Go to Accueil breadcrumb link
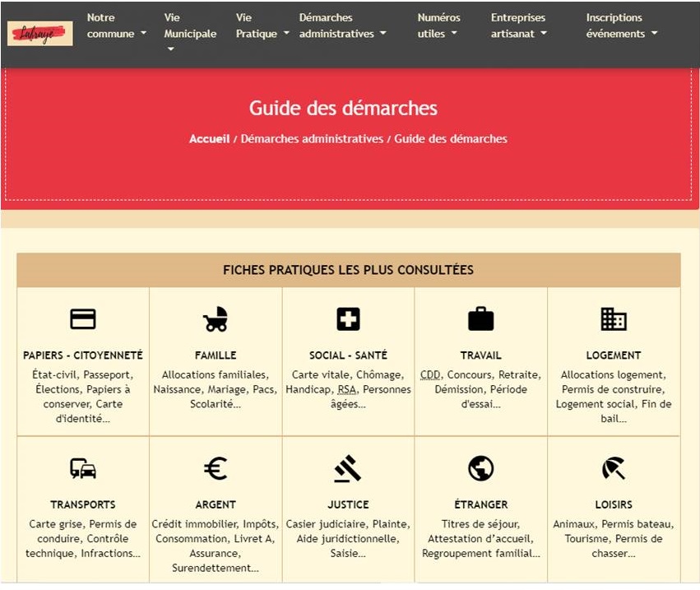The width and height of the screenshot is (700, 590). click(x=209, y=139)
